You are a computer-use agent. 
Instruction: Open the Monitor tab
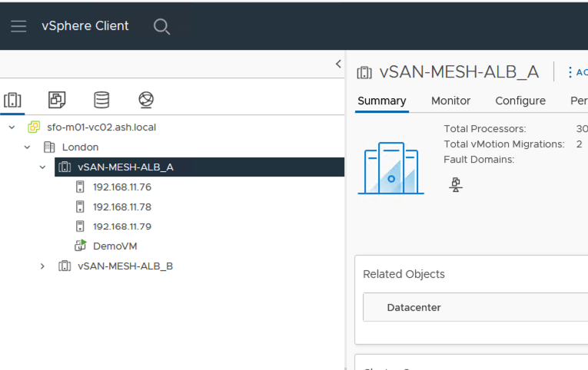point(450,101)
